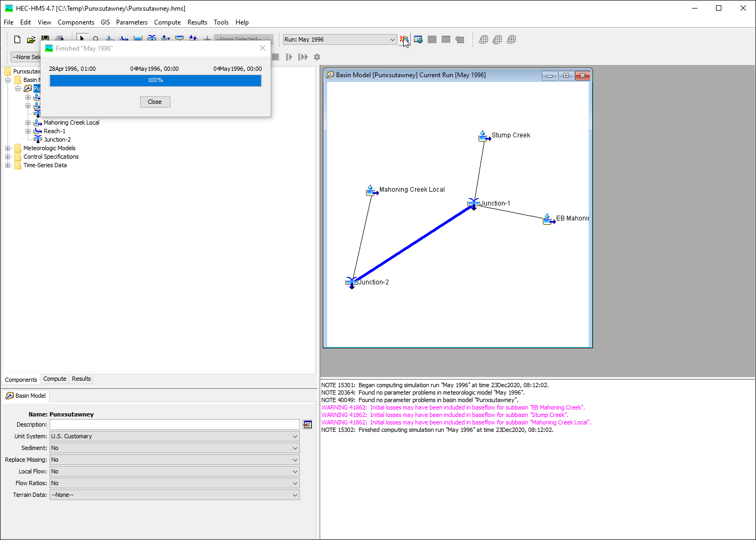The image size is (756, 540).
Task: Select Junction-2 label in component tree
Action: [57, 140]
